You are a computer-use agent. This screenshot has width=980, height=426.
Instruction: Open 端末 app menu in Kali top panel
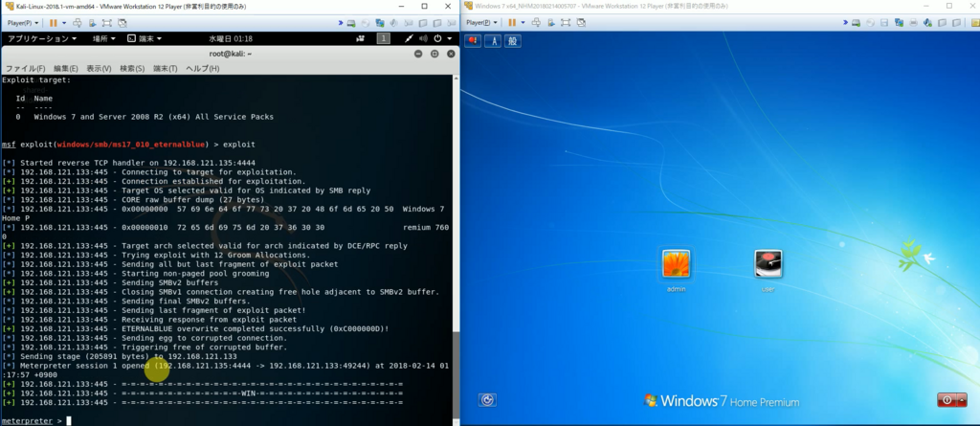pos(145,39)
